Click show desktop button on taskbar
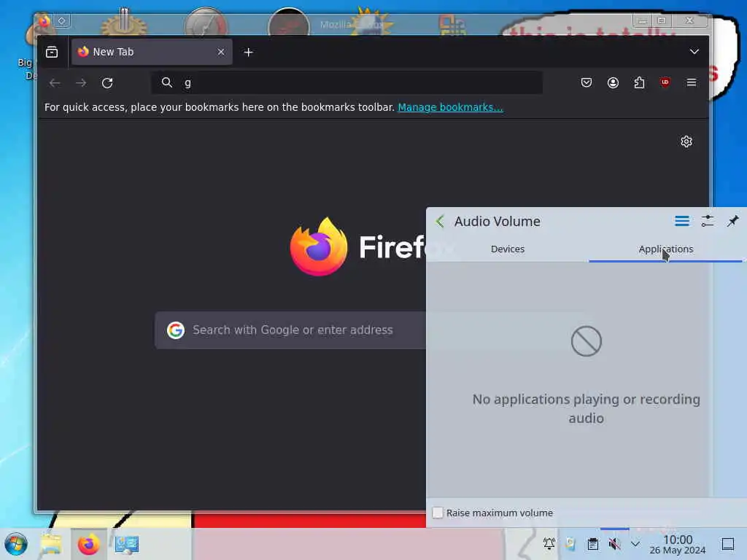The image size is (747, 560). click(728, 544)
